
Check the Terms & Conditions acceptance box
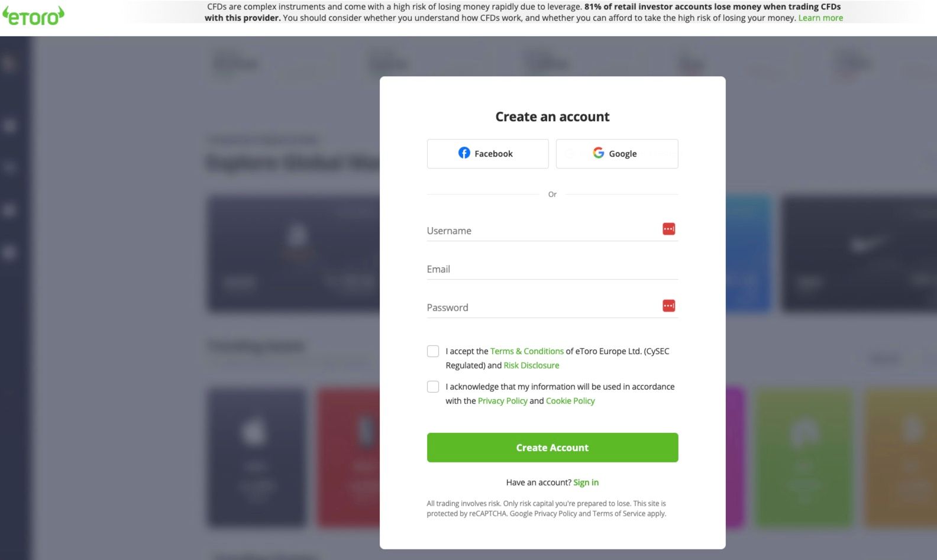pyautogui.click(x=433, y=351)
